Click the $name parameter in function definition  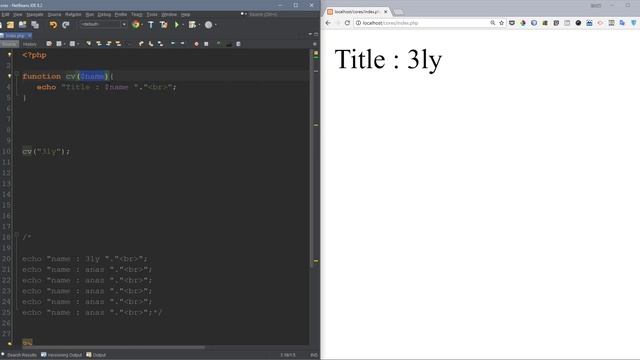point(92,76)
